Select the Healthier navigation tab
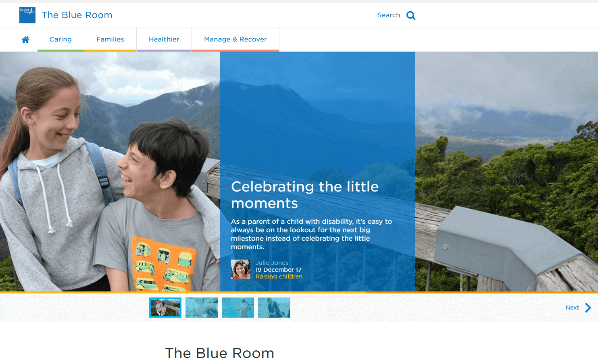The image size is (598, 364). point(164,40)
